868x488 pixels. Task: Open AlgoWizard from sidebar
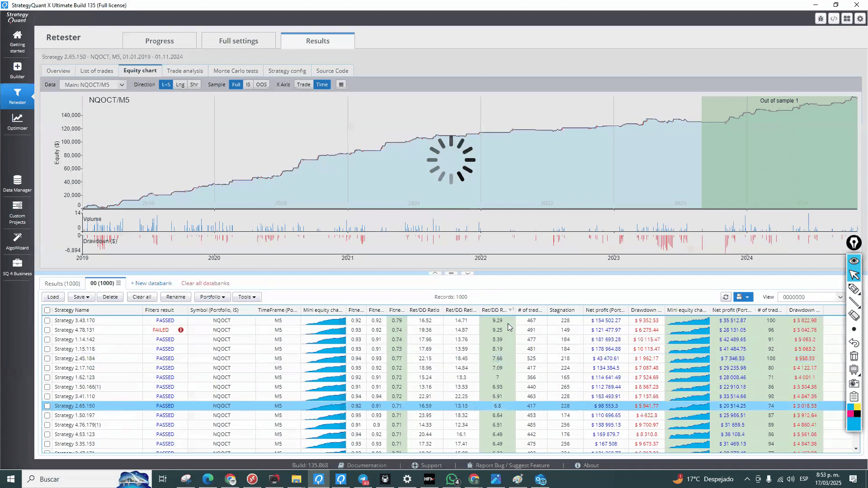17,241
